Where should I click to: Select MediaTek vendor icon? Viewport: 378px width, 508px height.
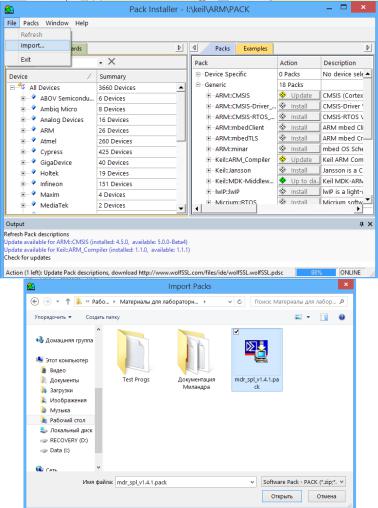click(x=34, y=204)
